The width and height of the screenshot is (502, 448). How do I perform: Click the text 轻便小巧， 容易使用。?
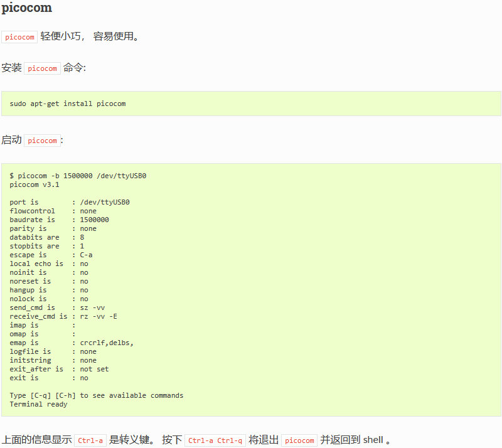(x=90, y=36)
